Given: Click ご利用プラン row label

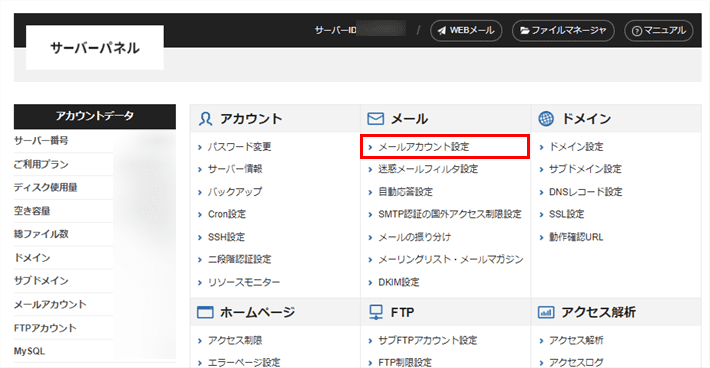Looking at the screenshot, I should click(x=41, y=164).
